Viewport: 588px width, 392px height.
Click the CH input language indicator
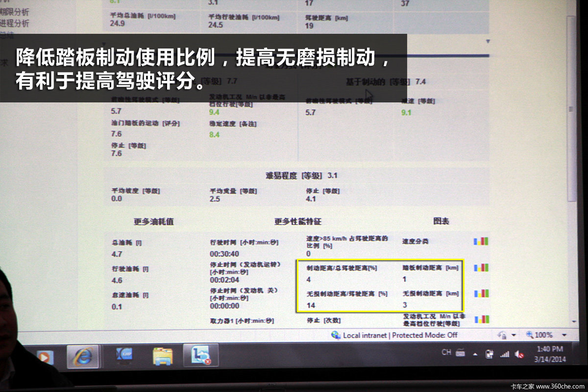coord(446,352)
